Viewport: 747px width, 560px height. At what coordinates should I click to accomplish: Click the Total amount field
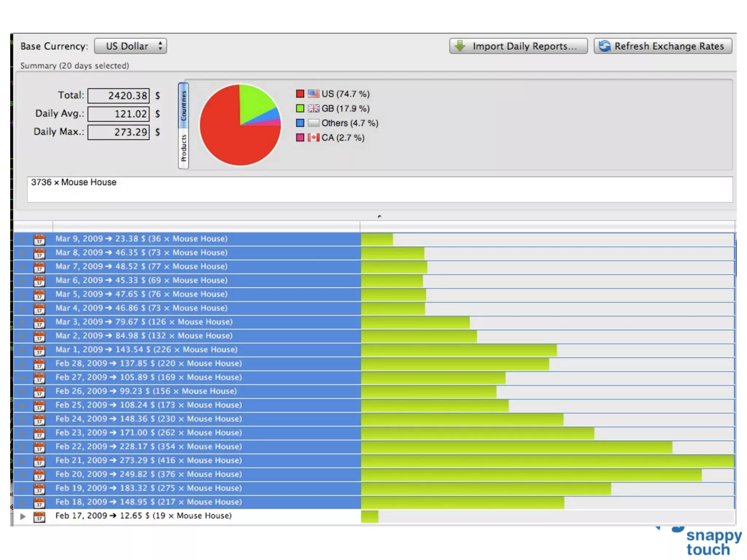point(119,96)
